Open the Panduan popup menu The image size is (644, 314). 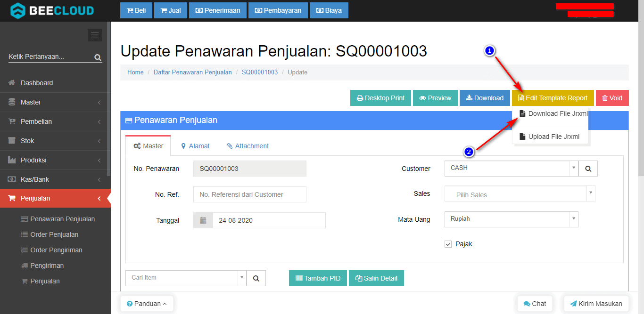point(147,304)
